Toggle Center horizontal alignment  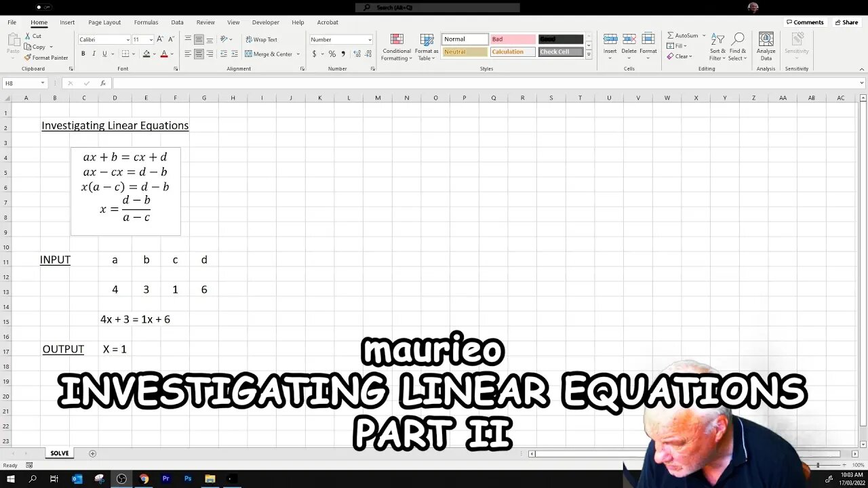pyautogui.click(x=199, y=54)
